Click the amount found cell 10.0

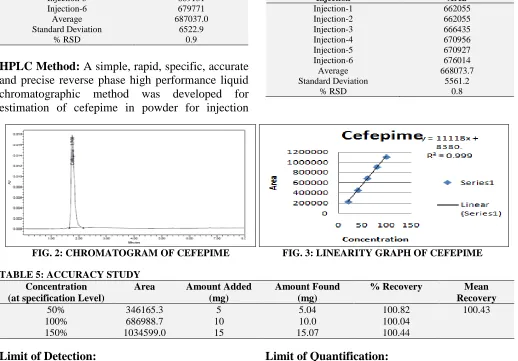(307, 321)
